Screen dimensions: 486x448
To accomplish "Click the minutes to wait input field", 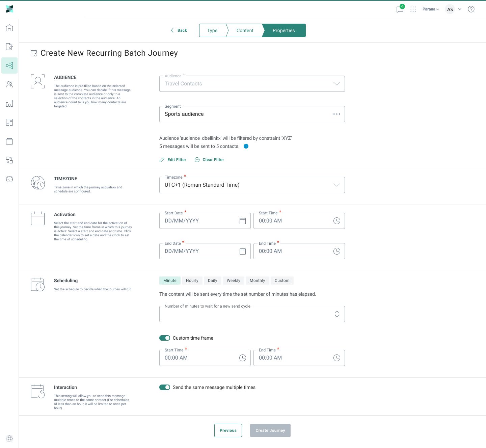I will click(x=252, y=314).
